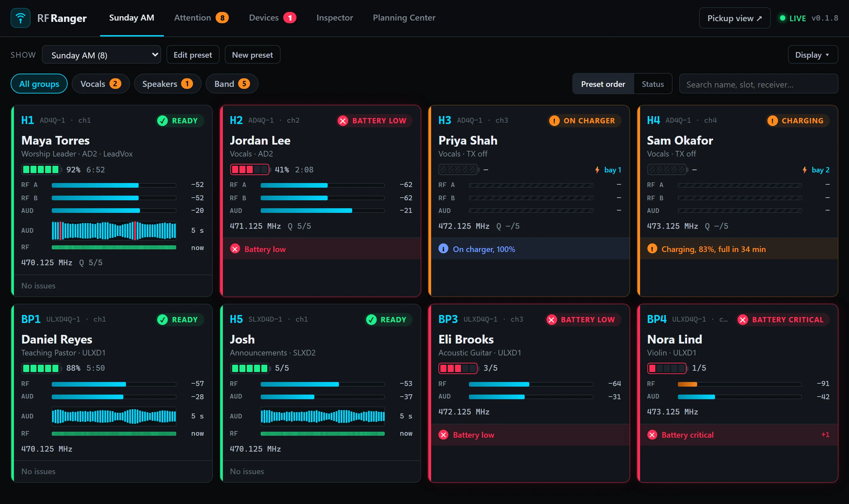Click the Edit preset button
This screenshot has width=849, height=504.
click(193, 55)
